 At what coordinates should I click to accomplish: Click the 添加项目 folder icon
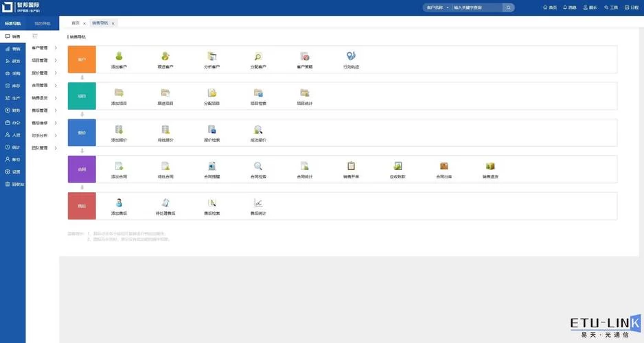[119, 93]
